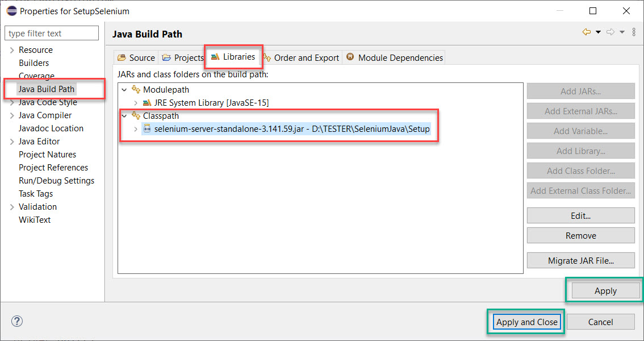Click the Modulepath node icon
Screen dimensions: 644x341
point(136,90)
